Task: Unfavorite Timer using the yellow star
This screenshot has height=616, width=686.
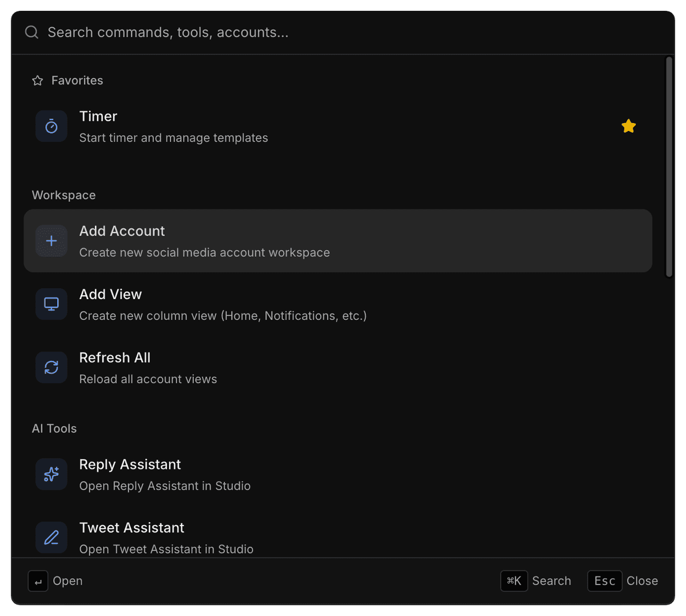Action: pyautogui.click(x=628, y=126)
